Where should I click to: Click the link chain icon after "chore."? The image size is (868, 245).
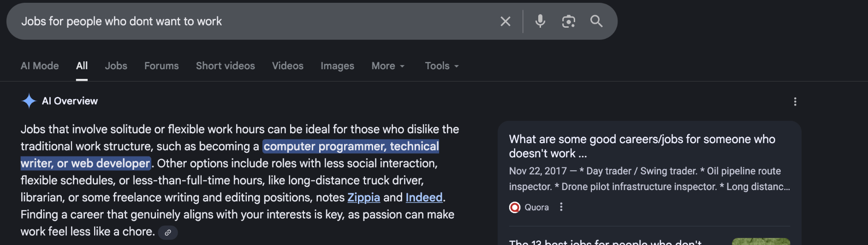pyautogui.click(x=168, y=233)
